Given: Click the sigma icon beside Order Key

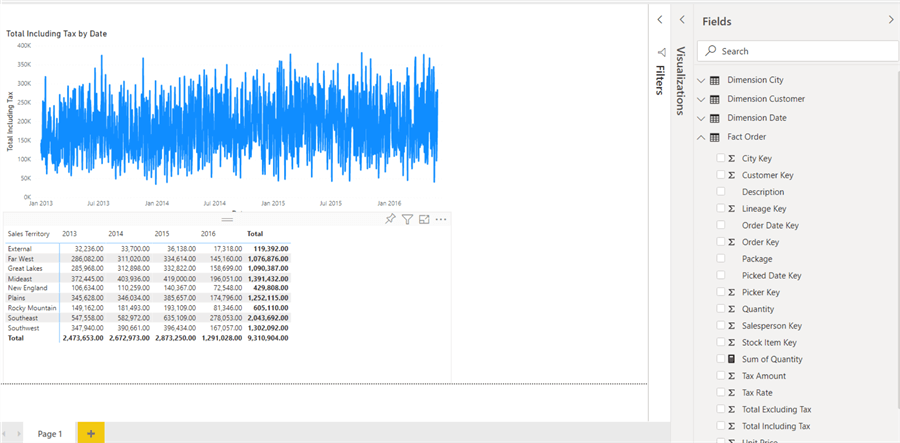Looking at the screenshot, I should point(731,242).
